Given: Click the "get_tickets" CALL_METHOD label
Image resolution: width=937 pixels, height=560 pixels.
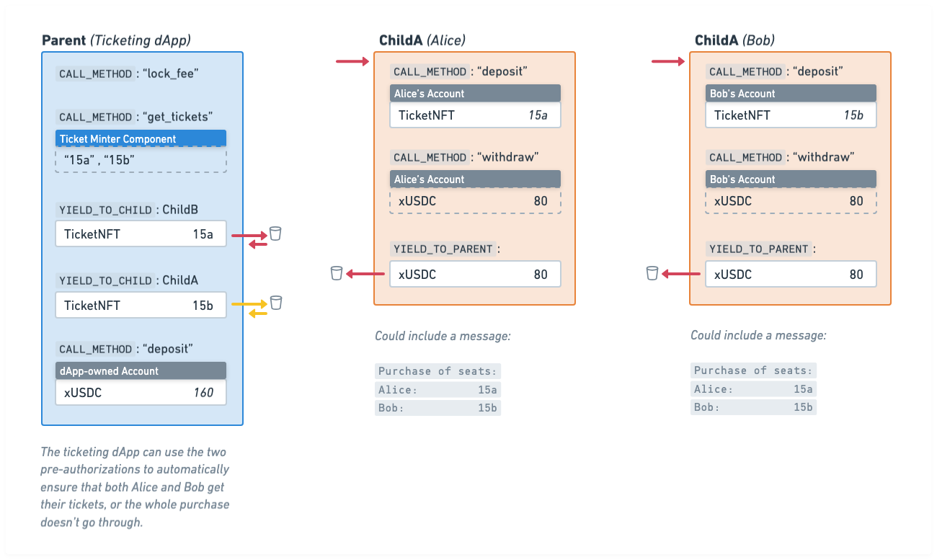Looking at the screenshot, I should (x=136, y=117).
